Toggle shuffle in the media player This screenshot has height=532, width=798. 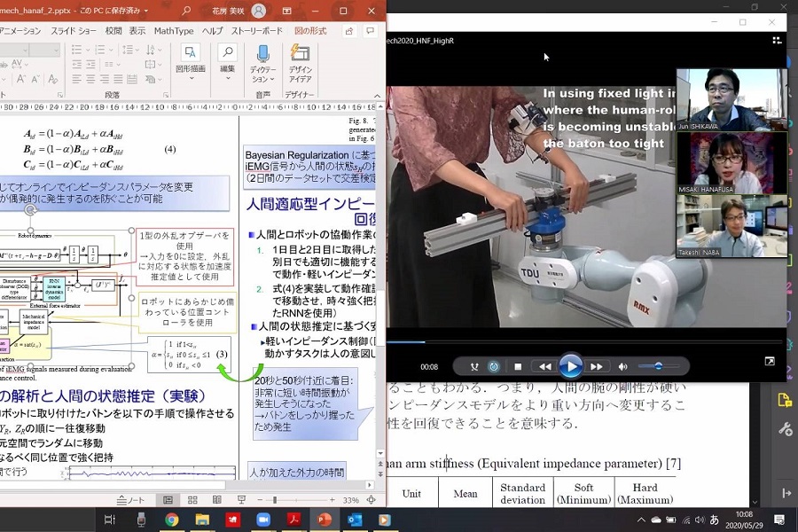(x=474, y=366)
